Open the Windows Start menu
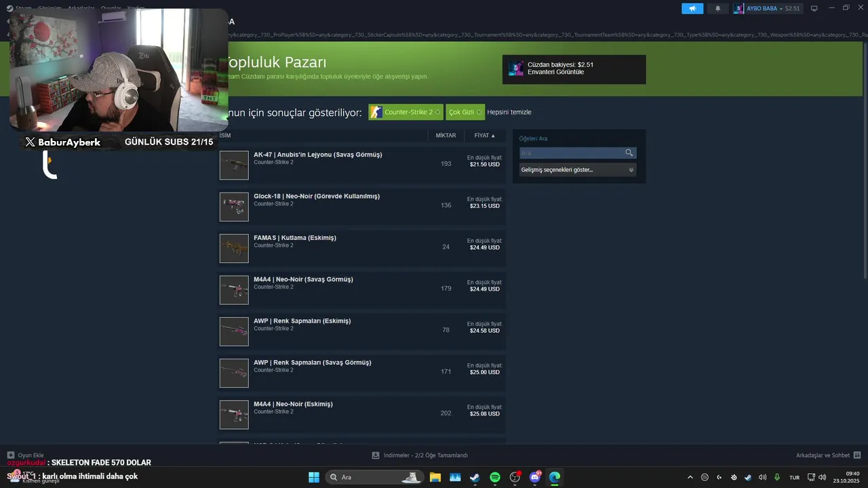The height and width of the screenshot is (488, 868). pyautogui.click(x=314, y=477)
